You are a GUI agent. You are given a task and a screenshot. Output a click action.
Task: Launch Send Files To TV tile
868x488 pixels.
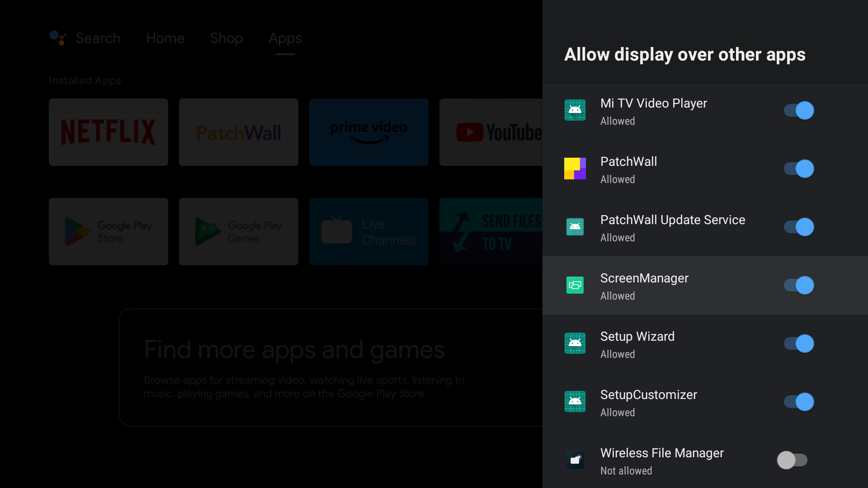(x=491, y=231)
